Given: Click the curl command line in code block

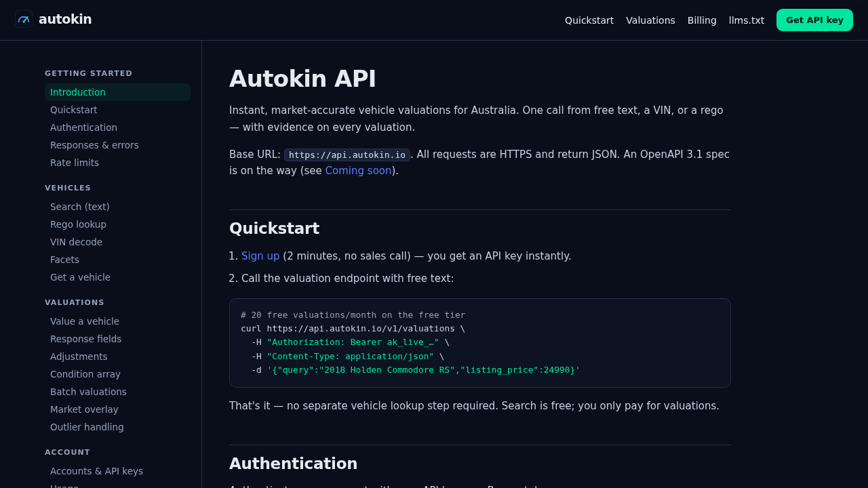Looking at the screenshot, I should 353,329.
